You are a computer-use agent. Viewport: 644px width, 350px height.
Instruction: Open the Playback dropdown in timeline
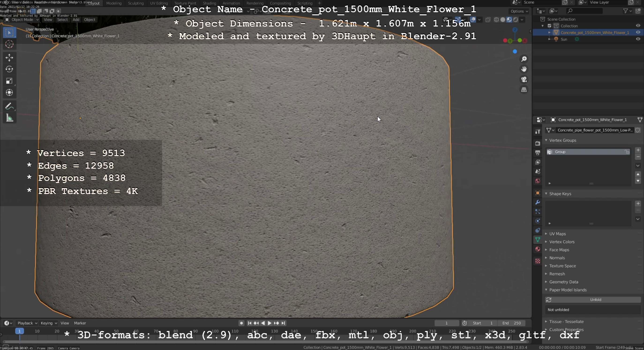pos(27,323)
